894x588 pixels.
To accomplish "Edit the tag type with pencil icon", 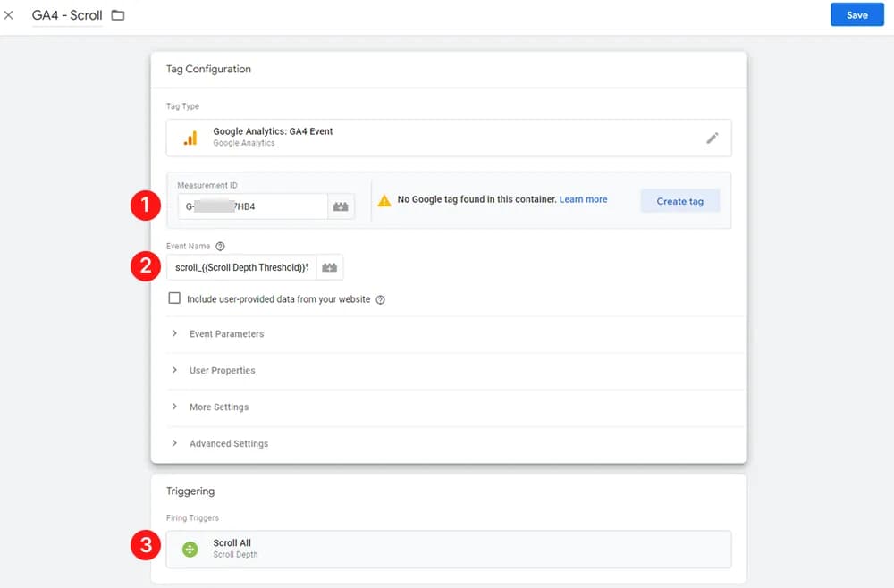I will pyautogui.click(x=713, y=138).
